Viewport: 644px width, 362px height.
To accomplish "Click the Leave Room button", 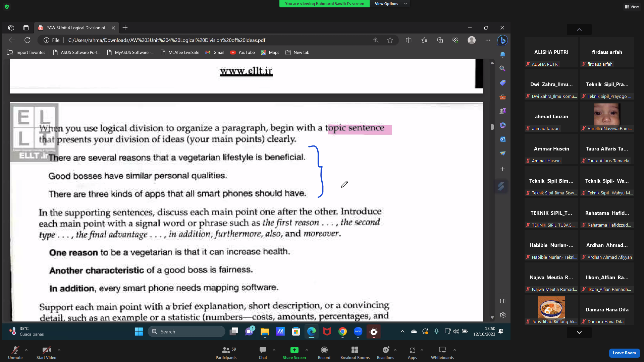I will (x=624, y=353).
